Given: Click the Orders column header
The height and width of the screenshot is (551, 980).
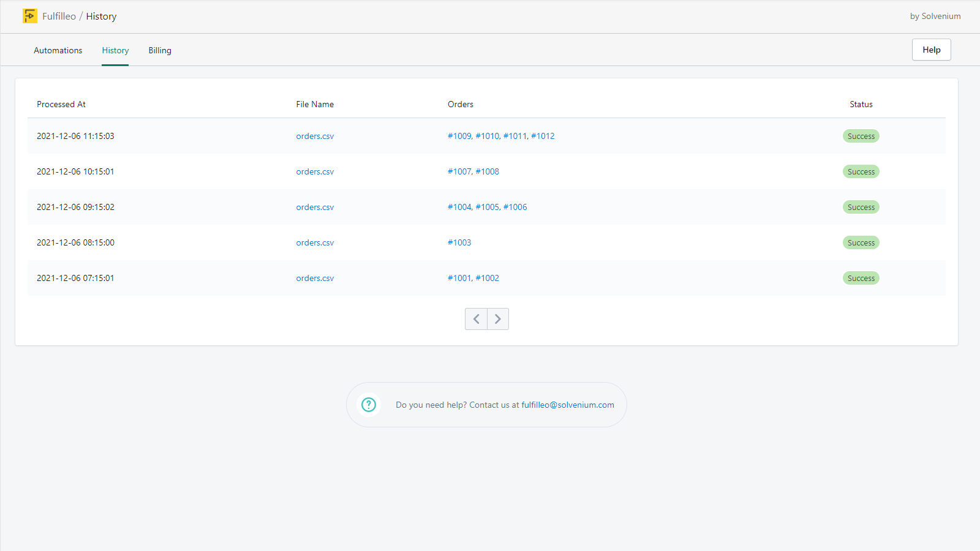Looking at the screenshot, I should coord(461,104).
